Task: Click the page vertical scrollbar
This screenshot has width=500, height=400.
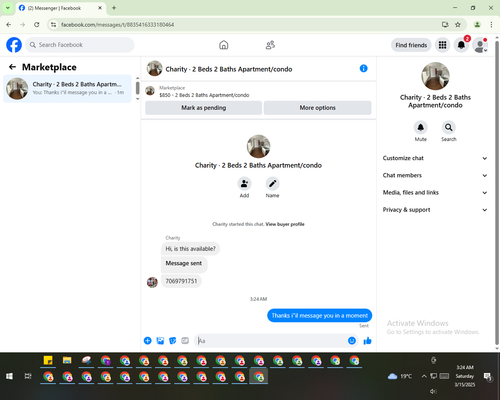Action: (x=497, y=193)
